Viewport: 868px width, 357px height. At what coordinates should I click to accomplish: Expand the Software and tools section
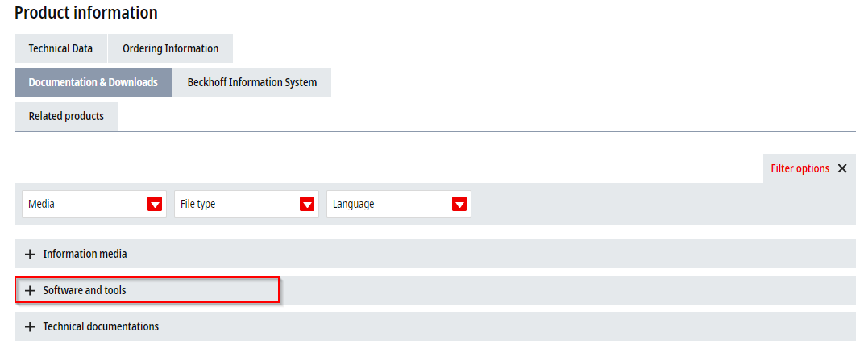point(435,291)
